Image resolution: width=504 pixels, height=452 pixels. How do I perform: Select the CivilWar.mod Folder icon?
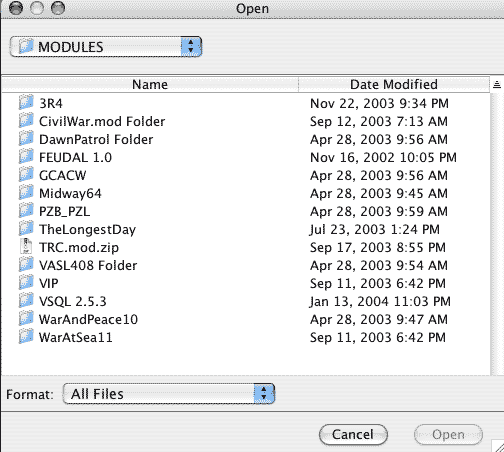(x=26, y=120)
